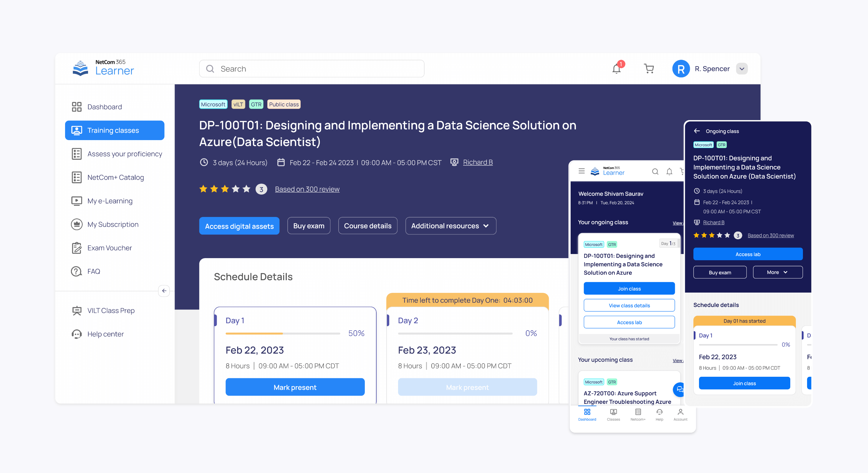Click the Microsoft tag on desktop course header
Image resolution: width=868 pixels, height=473 pixels.
[213, 104]
